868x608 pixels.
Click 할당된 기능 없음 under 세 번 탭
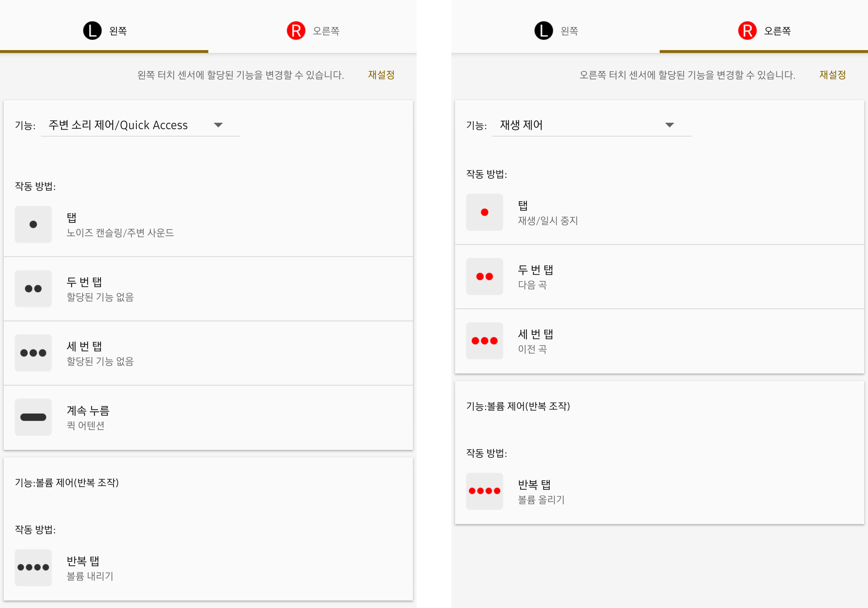point(100,361)
